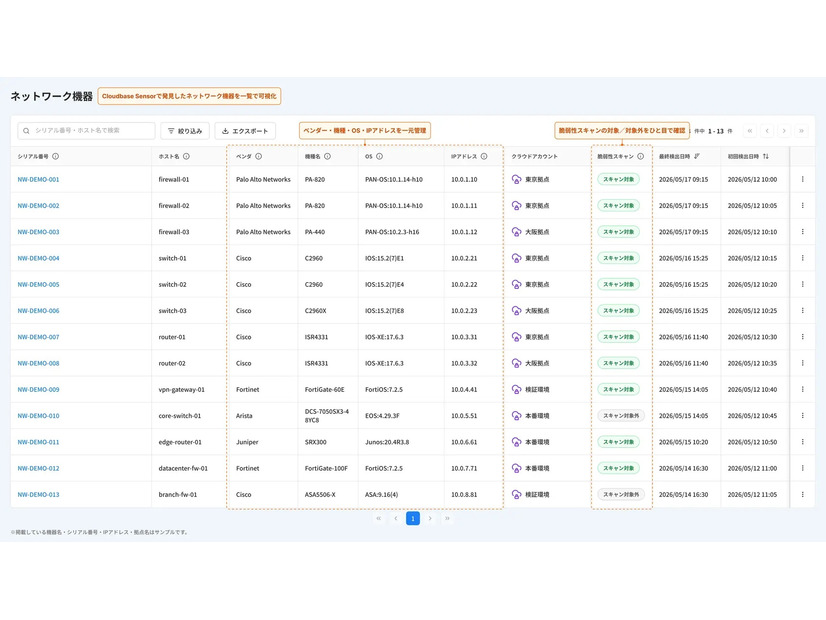
Task: Click model cell PA-440
Action: point(315,232)
